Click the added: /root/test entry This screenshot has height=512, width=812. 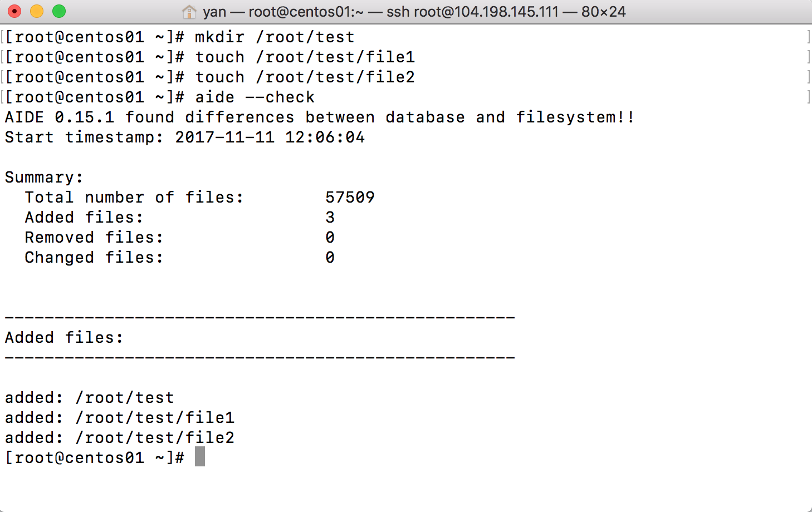(x=89, y=397)
